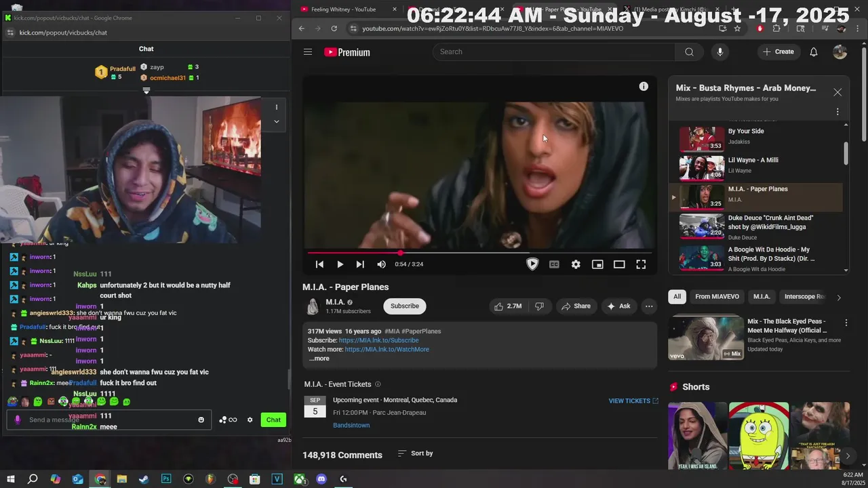Play By Your Side by Jadakiss
The width and height of the screenshot is (868, 488).
click(x=756, y=138)
